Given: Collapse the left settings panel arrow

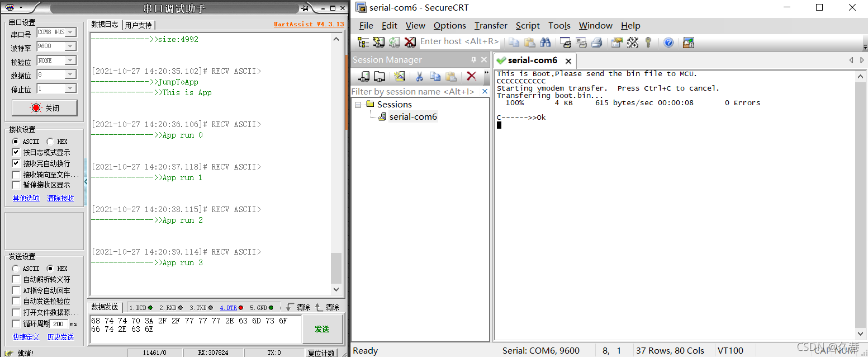Looking at the screenshot, I should [86, 182].
